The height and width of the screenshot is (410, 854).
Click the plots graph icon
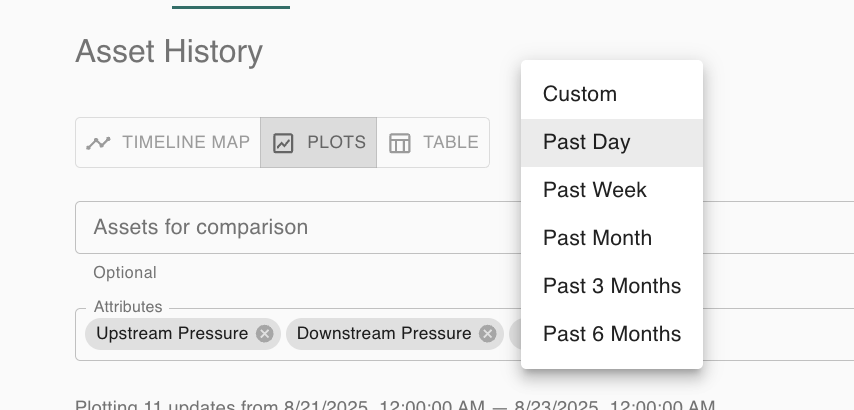(x=284, y=143)
